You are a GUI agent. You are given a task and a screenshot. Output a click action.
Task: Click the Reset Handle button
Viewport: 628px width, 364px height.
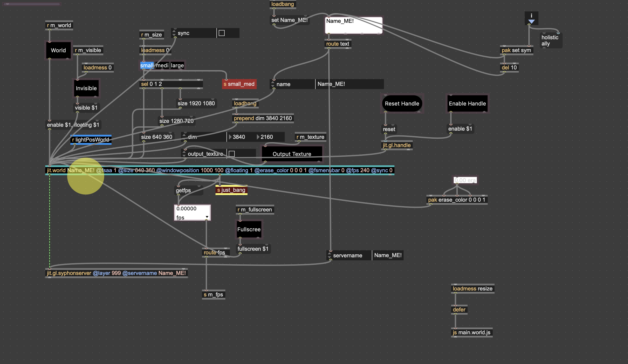[x=402, y=104]
